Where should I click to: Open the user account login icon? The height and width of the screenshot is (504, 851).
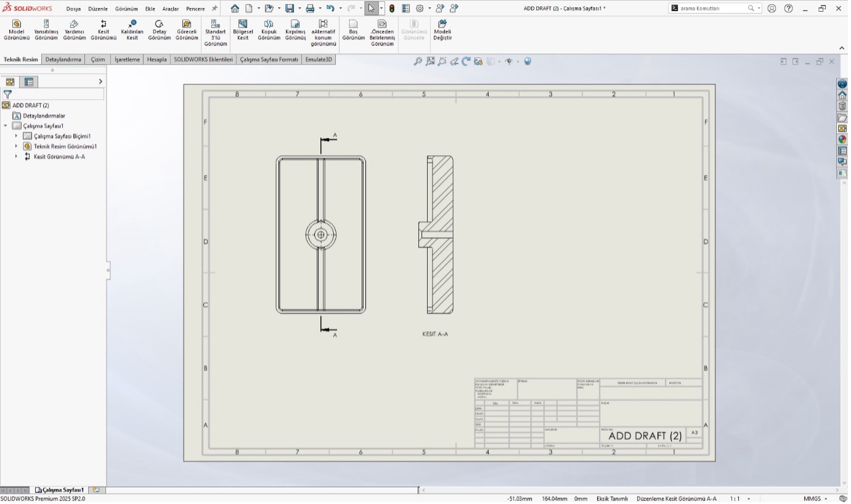[772, 9]
